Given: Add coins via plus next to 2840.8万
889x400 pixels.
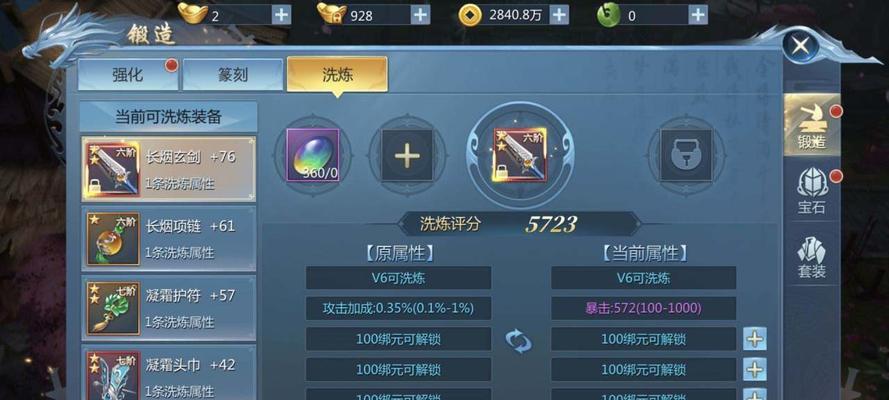Looking at the screenshot, I should click(x=559, y=14).
